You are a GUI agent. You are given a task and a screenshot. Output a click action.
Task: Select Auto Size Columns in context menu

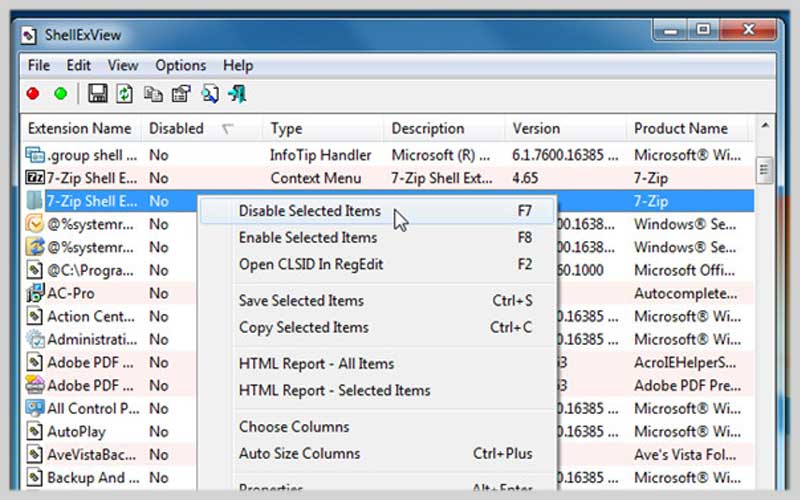(x=377, y=453)
